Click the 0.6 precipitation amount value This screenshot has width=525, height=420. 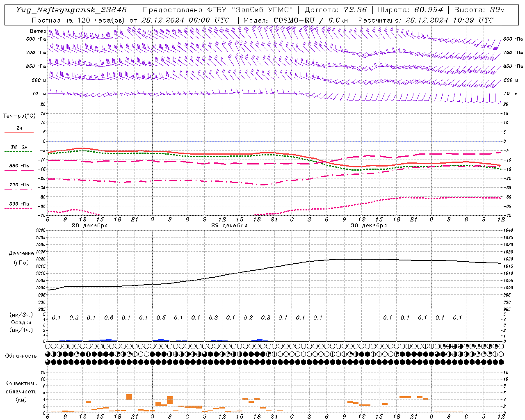109,317
